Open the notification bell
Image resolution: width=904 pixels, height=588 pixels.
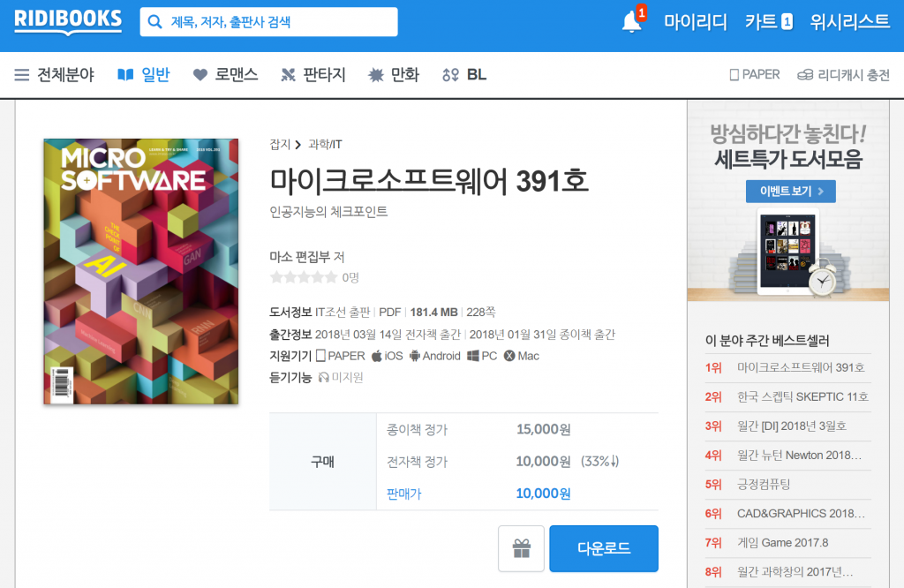pos(632,22)
